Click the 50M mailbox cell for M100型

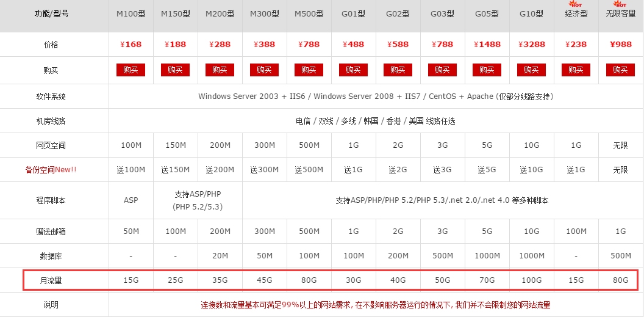[x=131, y=231]
